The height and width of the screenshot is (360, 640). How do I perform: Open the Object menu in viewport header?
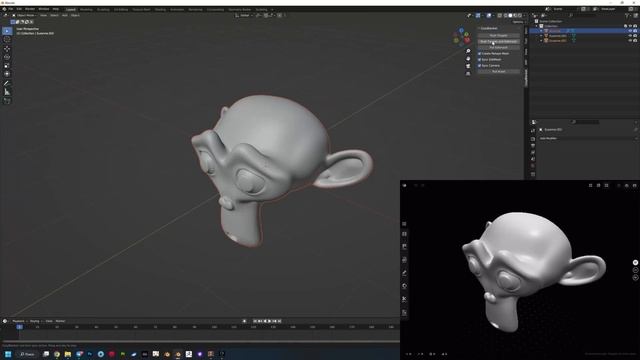(x=75, y=16)
